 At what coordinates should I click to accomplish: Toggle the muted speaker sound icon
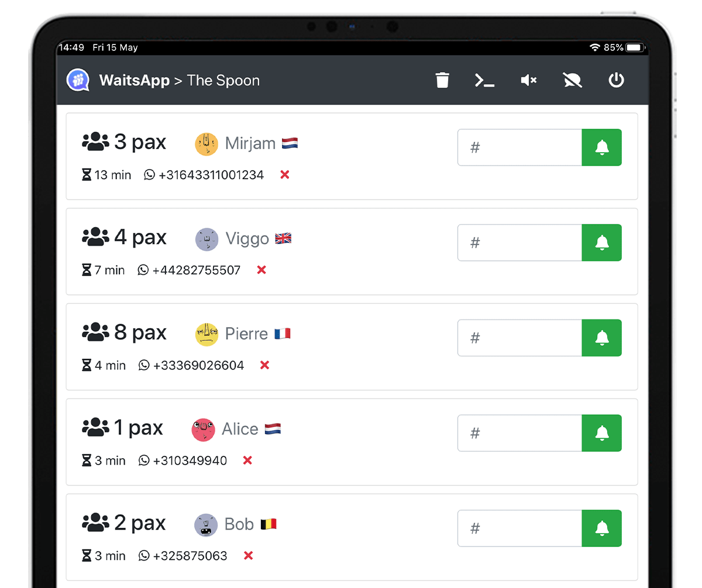(529, 80)
